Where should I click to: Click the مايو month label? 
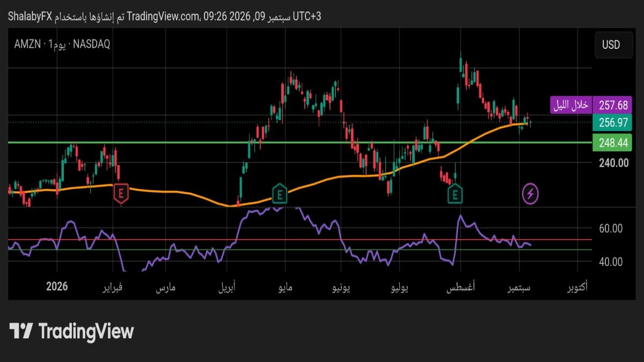click(286, 287)
